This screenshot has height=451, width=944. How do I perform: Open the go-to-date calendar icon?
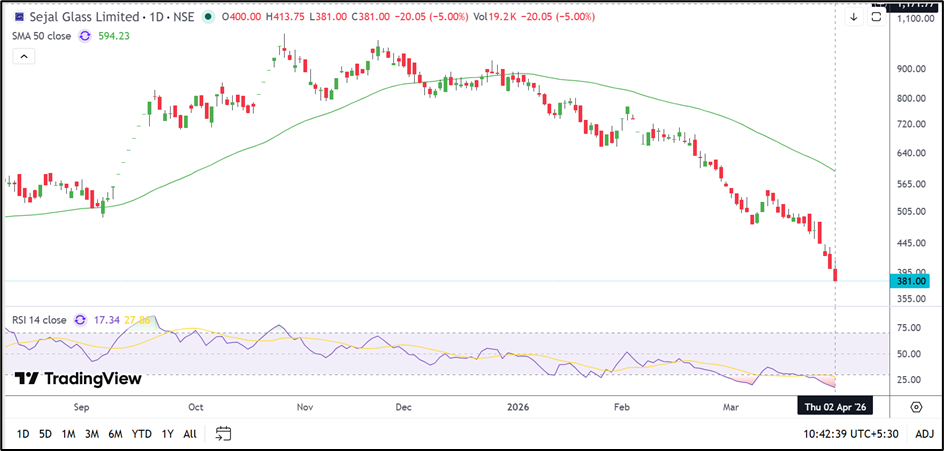pos(223,434)
